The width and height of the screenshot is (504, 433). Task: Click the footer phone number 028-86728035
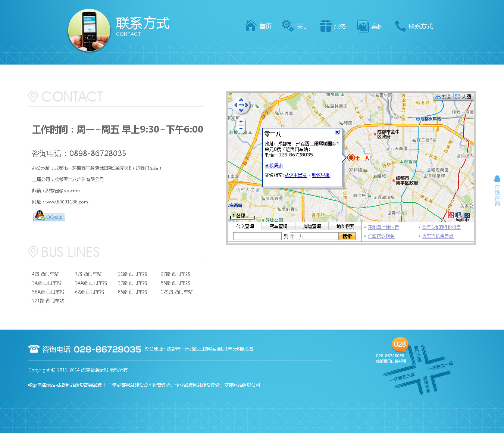[x=107, y=349]
